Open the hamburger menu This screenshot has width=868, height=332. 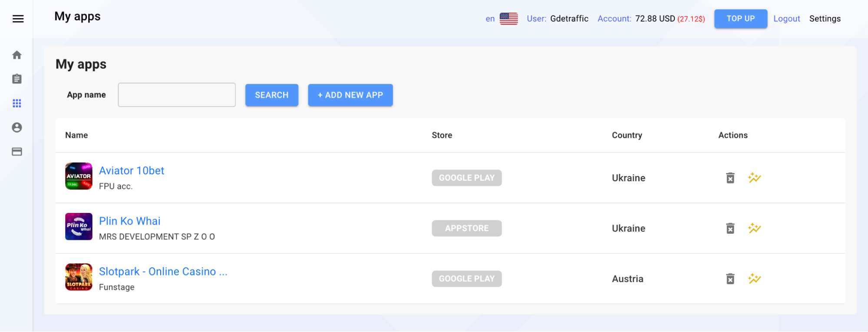(x=18, y=19)
